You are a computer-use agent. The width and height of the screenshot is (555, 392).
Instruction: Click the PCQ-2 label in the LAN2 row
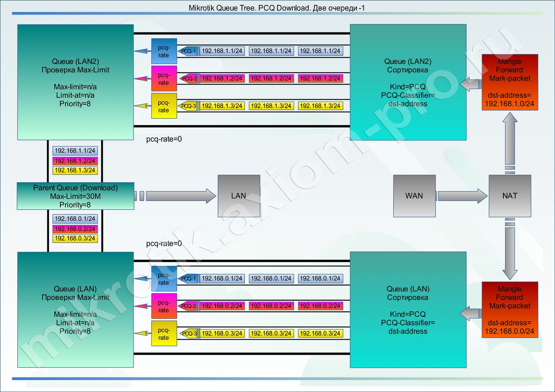tap(189, 78)
